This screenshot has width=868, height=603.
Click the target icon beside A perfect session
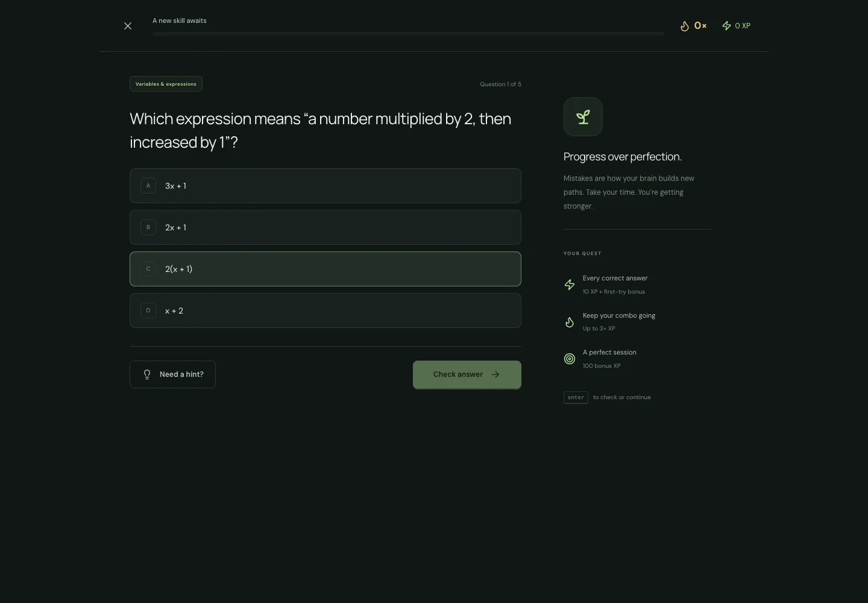click(570, 359)
